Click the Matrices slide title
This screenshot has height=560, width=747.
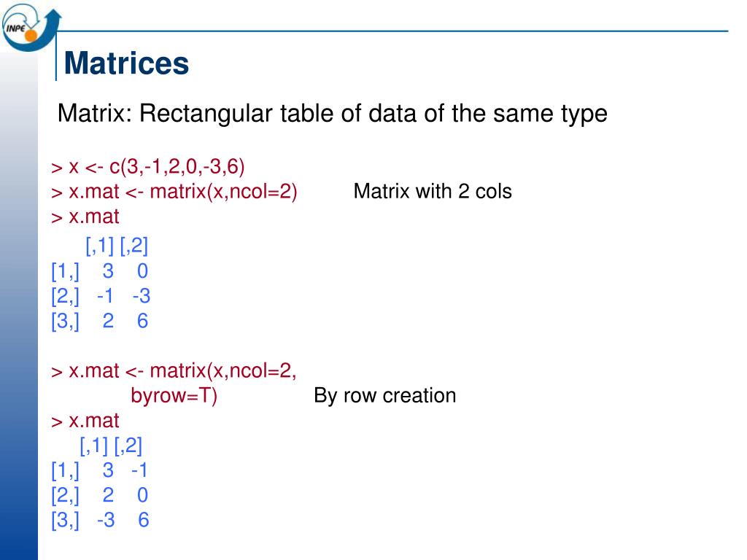[126, 63]
